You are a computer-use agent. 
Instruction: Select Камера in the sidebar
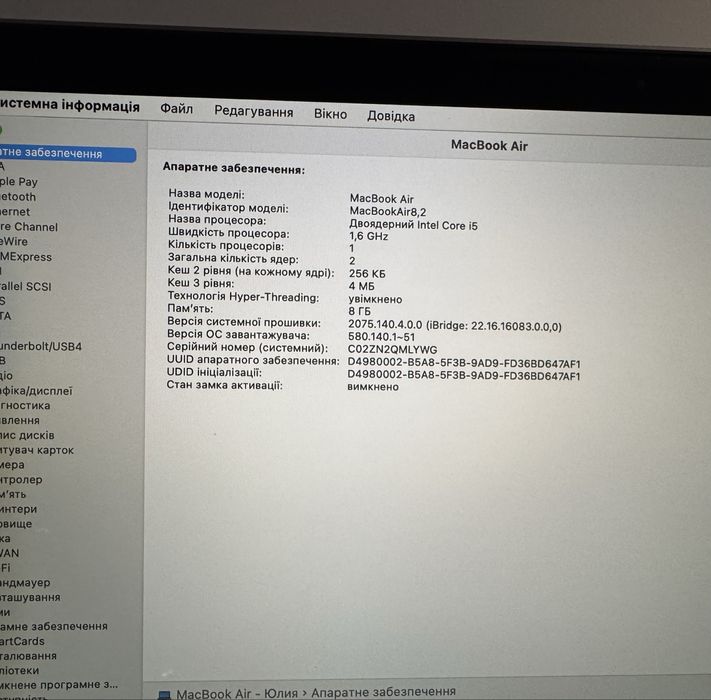tap(12, 465)
